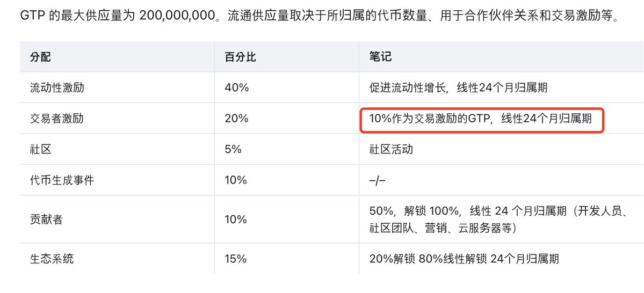Select the 流动性激励 row label
644x293 pixels.
pyautogui.click(x=57, y=88)
